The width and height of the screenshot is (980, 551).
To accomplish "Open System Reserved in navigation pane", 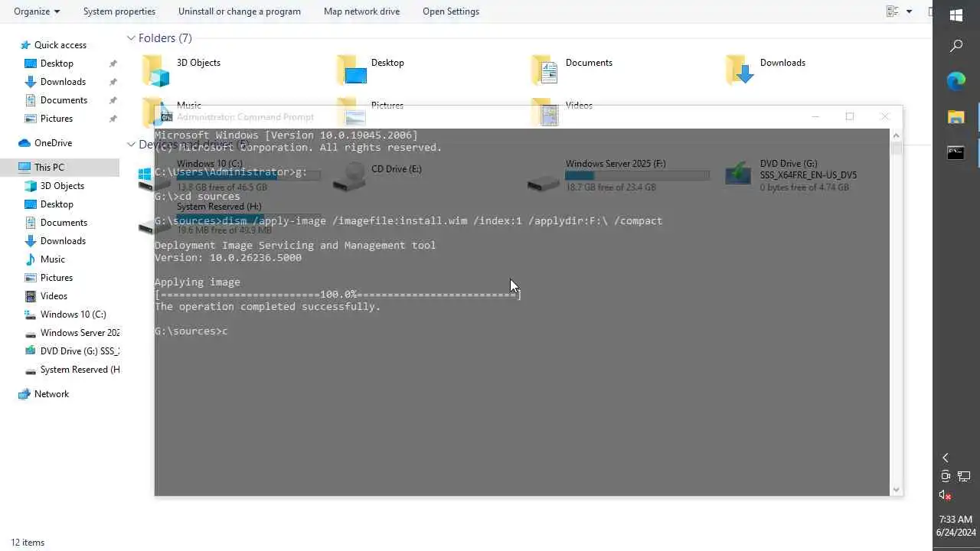I will (80, 370).
